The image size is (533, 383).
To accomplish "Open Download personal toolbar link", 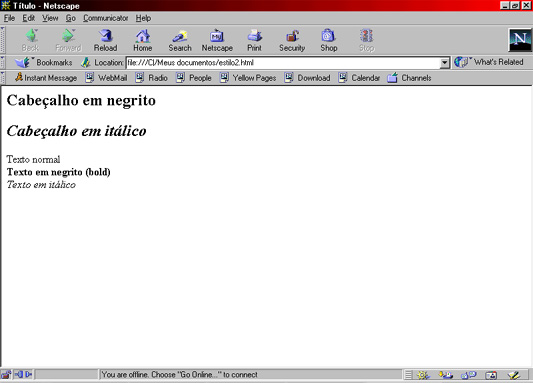I will (x=307, y=78).
